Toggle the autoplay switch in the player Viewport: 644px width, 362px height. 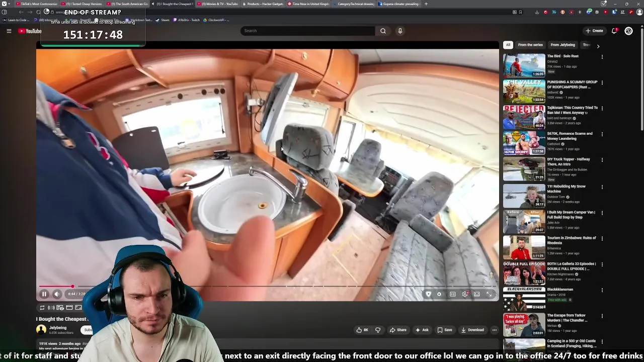point(439,294)
